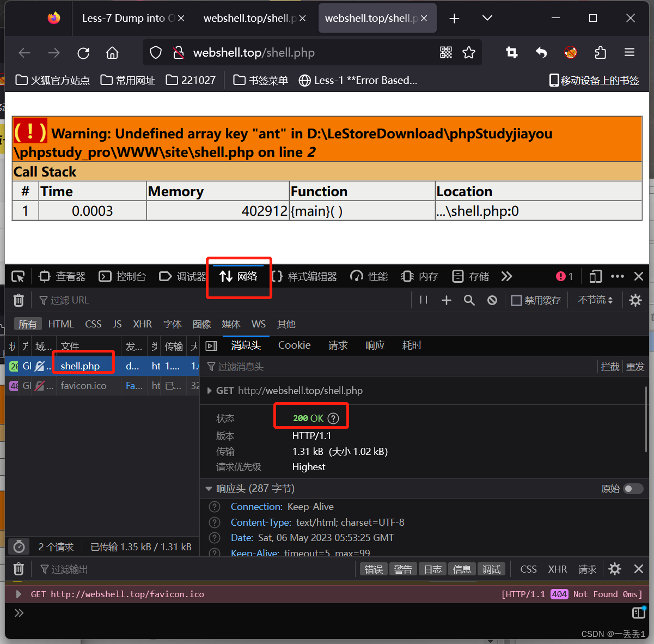Open the Firefox hamburger menu
This screenshot has width=654, height=644.
pyautogui.click(x=629, y=52)
